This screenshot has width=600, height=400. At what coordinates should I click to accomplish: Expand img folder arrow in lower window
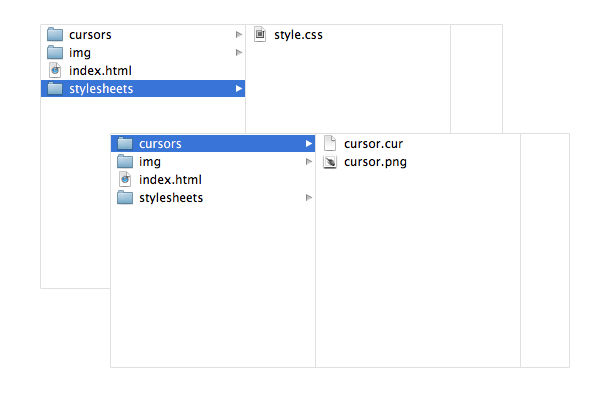(309, 162)
